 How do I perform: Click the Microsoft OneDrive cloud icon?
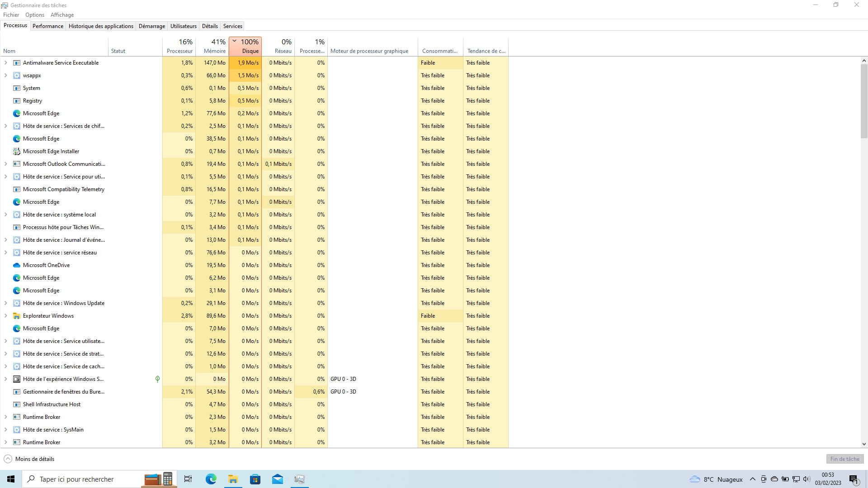[17, 265]
